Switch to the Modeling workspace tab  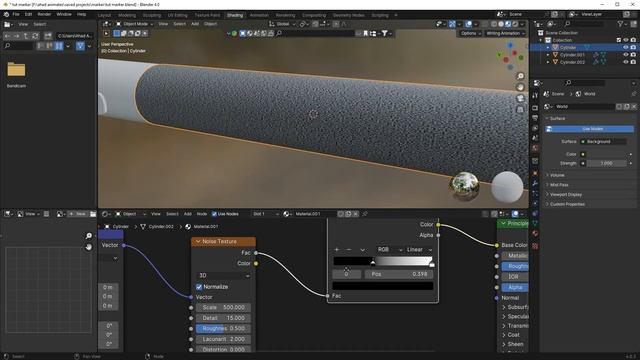click(127, 15)
